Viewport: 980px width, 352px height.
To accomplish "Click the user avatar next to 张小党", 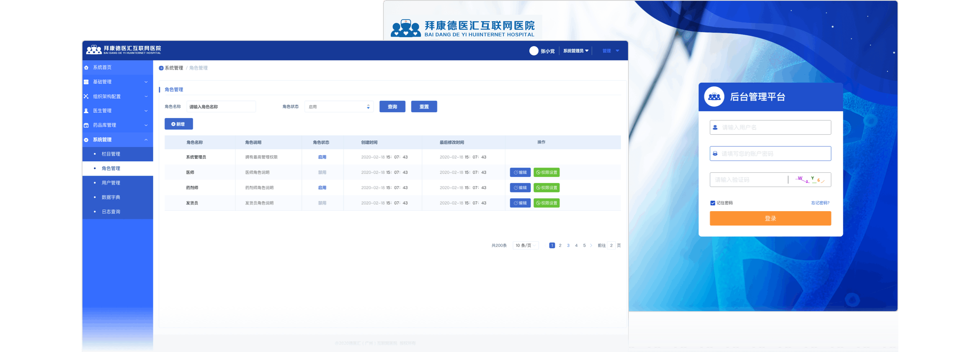I will (x=534, y=51).
